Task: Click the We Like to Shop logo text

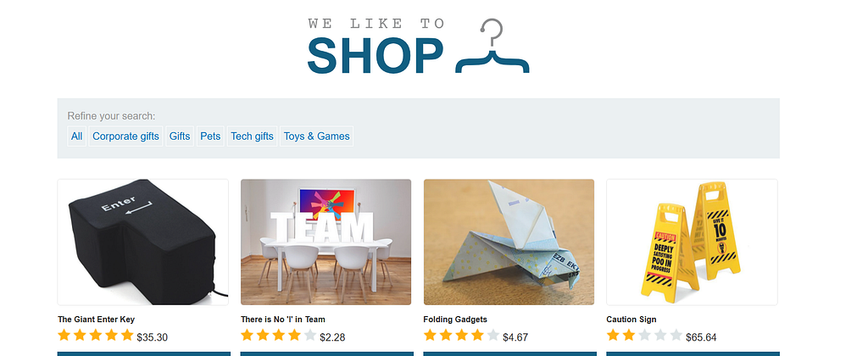Action: click(376, 46)
